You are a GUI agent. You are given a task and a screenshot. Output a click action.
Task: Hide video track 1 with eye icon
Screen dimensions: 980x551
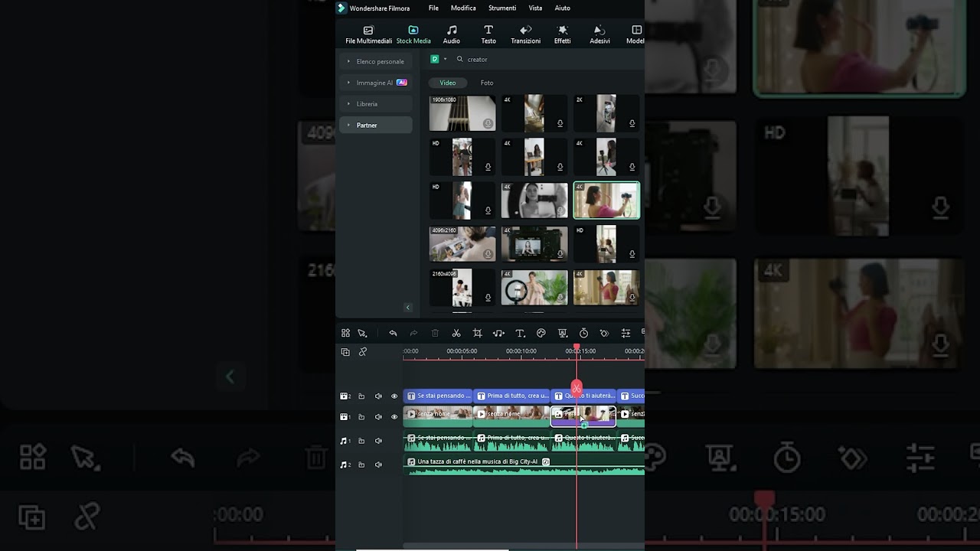394,417
